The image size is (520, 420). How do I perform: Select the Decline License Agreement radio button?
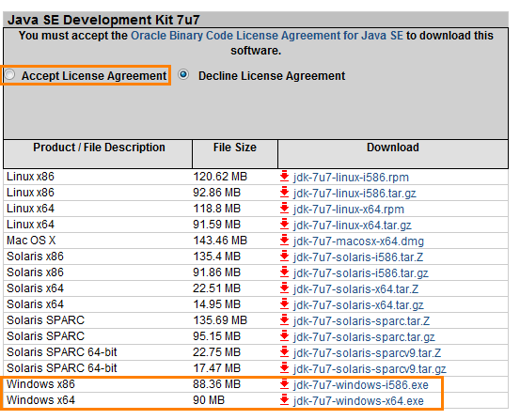183,74
